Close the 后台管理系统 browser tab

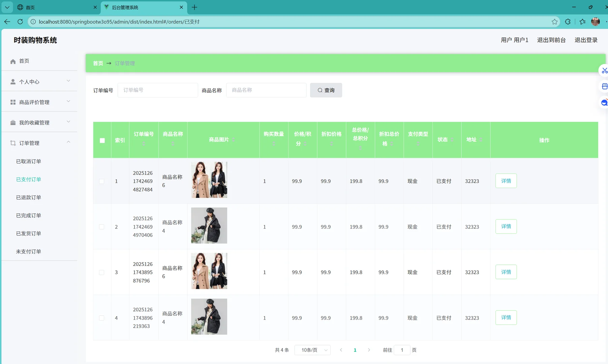click(181, 7)
